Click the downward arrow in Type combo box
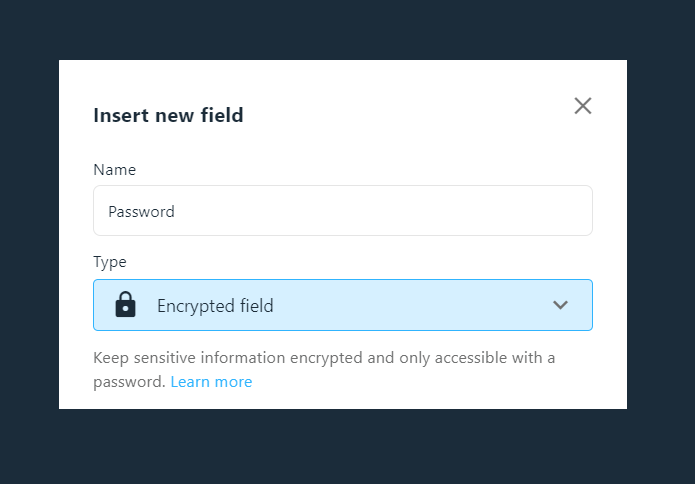Screen dimensions: 695x484 pos(560,305)
